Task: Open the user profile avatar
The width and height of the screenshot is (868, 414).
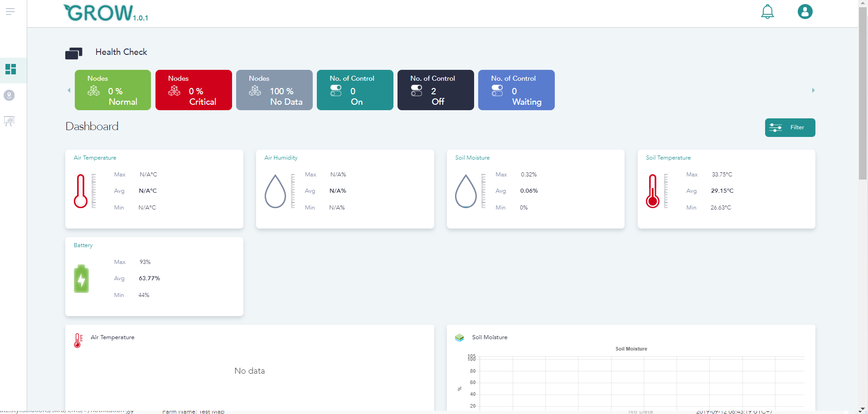Action: click(x=805, y=12)
